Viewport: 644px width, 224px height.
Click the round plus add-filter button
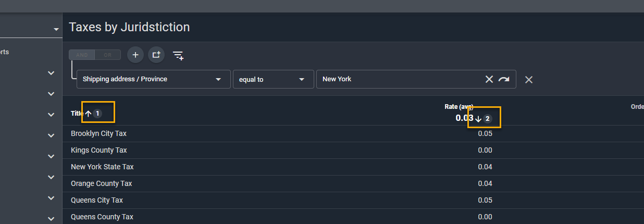[x=135, y=55]
